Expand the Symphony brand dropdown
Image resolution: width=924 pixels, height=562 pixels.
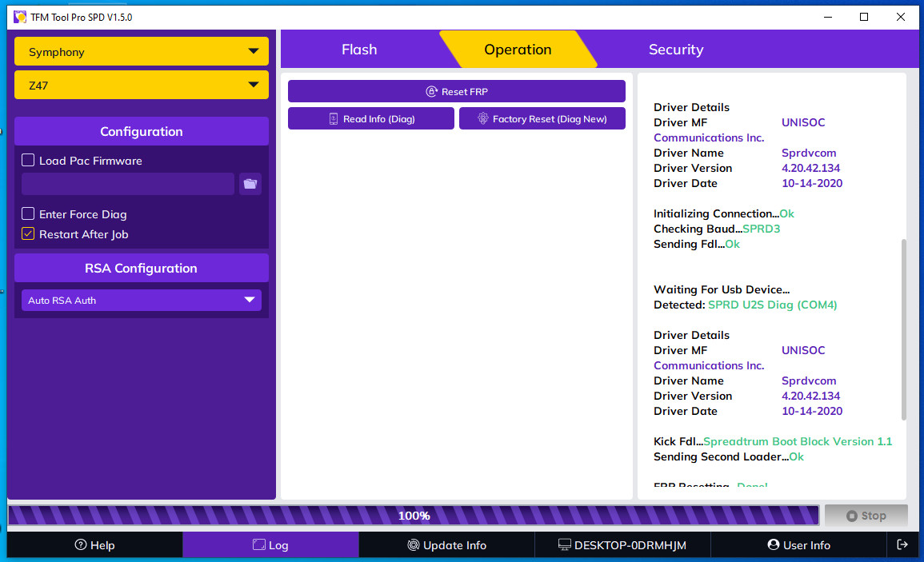coord(142,52)
